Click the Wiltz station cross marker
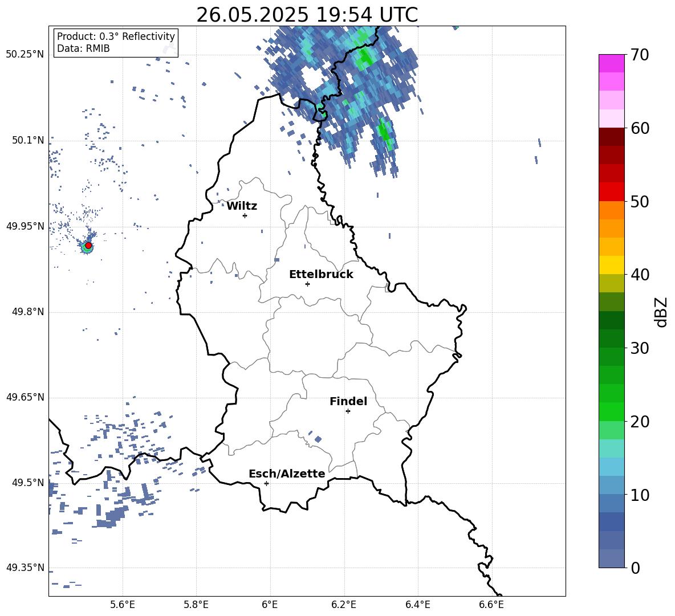Screen dimensions: 675x616 click(245, 215)
